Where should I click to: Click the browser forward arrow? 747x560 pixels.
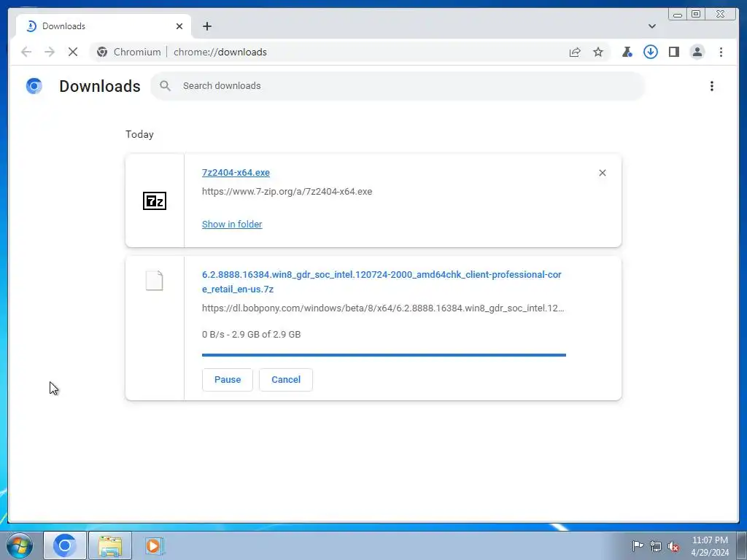tap(50, 52)
